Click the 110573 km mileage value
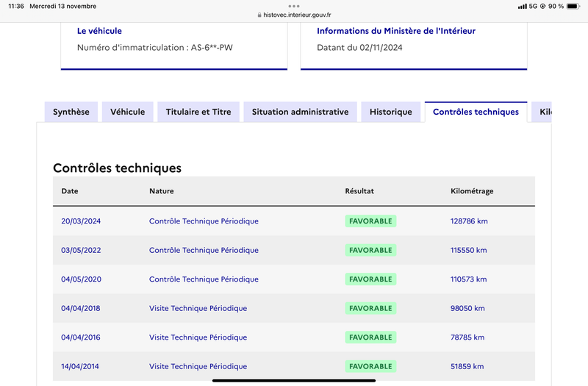The image size is (588, 386). [469, 279]
